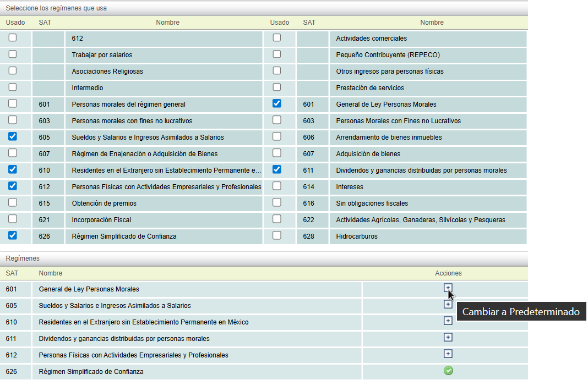
Task: Click plus icon for 605 Sueldos y Salarios
Action: (448, 305)
